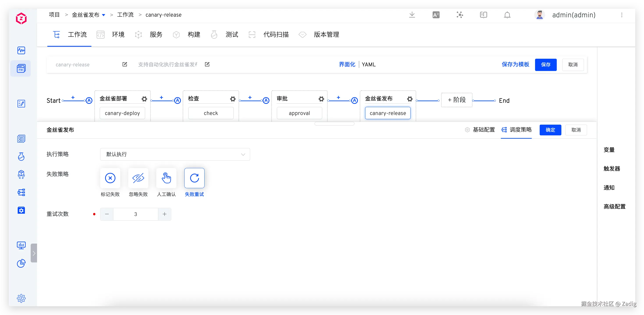Open the 版本管理 tab
The width and height of the screenshot is (644, 315).
(319, 34)
